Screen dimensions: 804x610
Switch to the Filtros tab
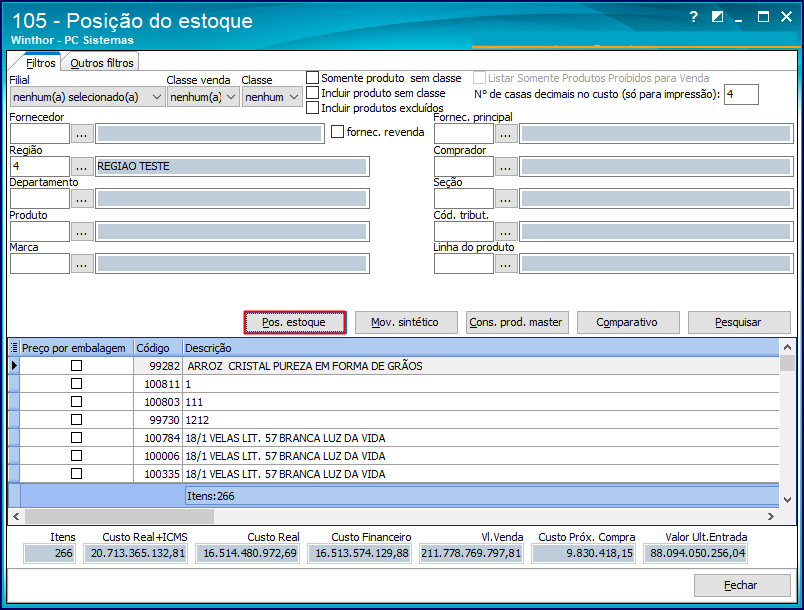41,63
